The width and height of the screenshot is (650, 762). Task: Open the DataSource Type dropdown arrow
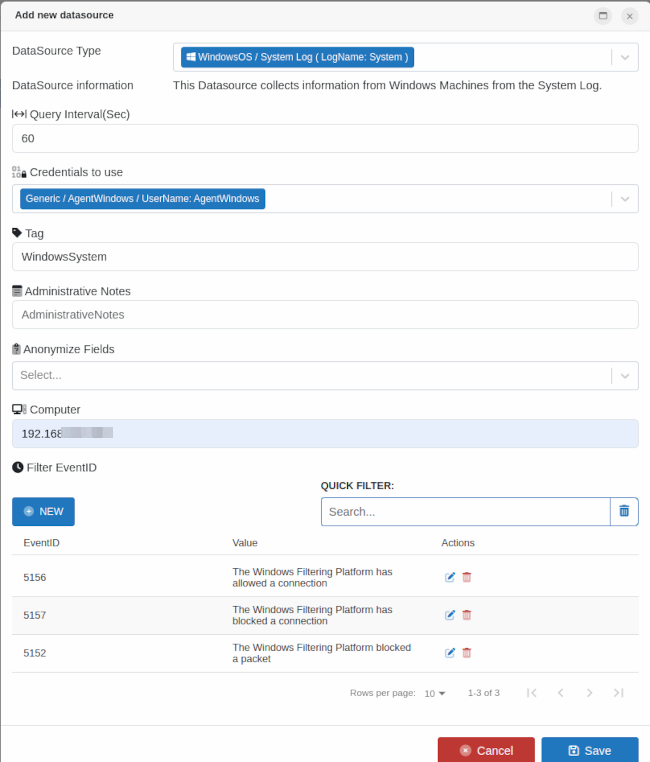(x=625, y=57)
